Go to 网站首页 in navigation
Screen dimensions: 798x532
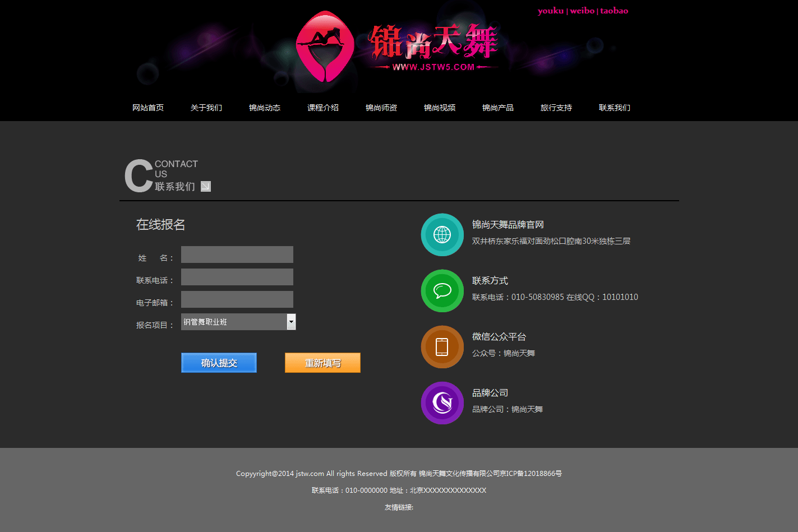coord(148,108)
